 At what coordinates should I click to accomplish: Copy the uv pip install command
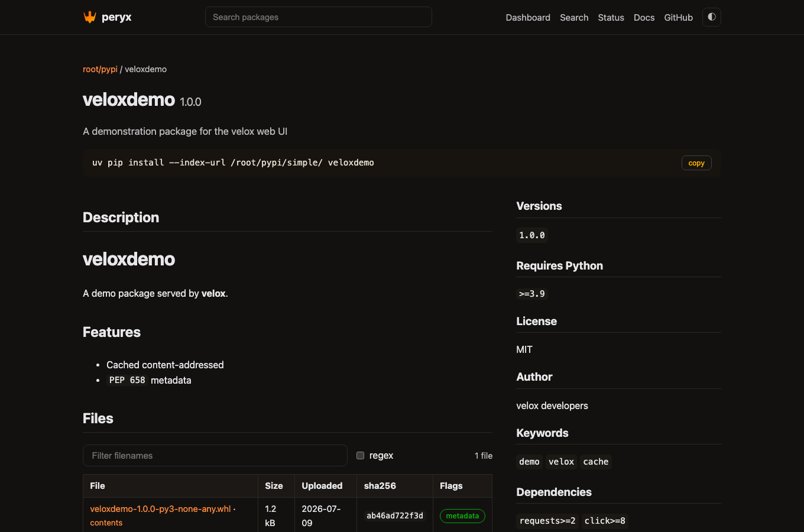coord(696,163)
